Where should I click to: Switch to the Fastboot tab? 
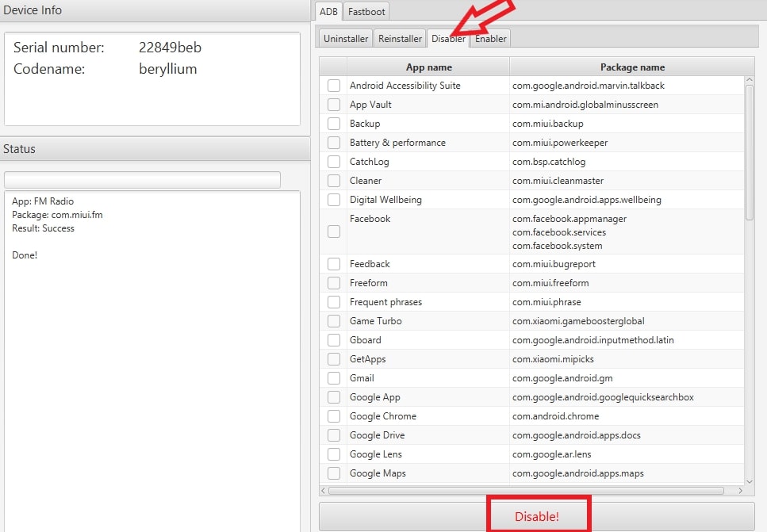pyautogui.click(x=366, y=11)
